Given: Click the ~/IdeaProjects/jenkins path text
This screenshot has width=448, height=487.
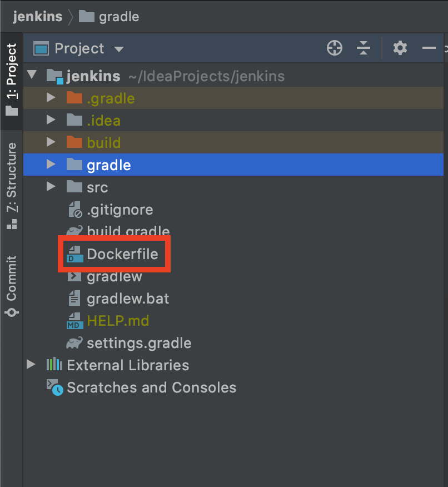Looking at the screenshot, I should pos(206,76).
